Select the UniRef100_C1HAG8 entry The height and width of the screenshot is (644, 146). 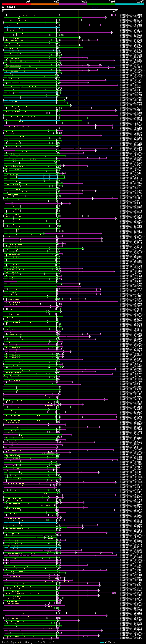[x=131, y=50]
